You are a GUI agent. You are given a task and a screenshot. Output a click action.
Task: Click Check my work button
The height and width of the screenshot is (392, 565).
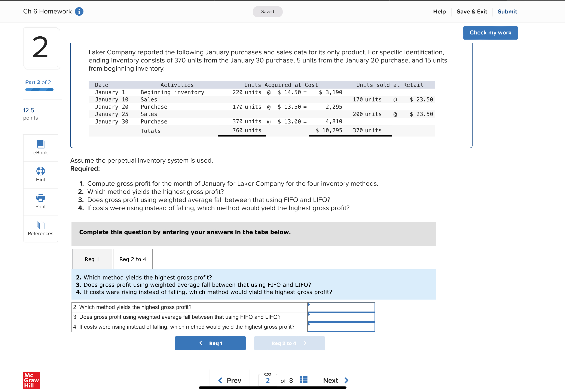(x=490, y=33)
